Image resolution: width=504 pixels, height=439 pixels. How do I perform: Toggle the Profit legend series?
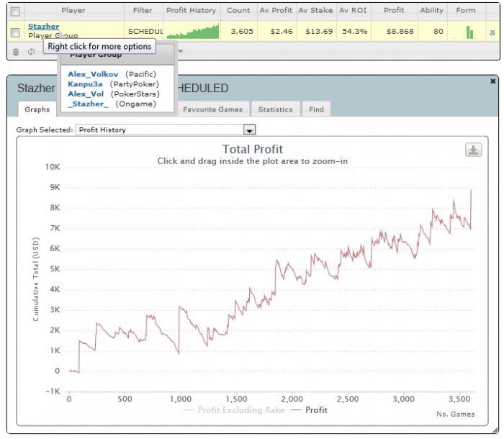[310, 410]
